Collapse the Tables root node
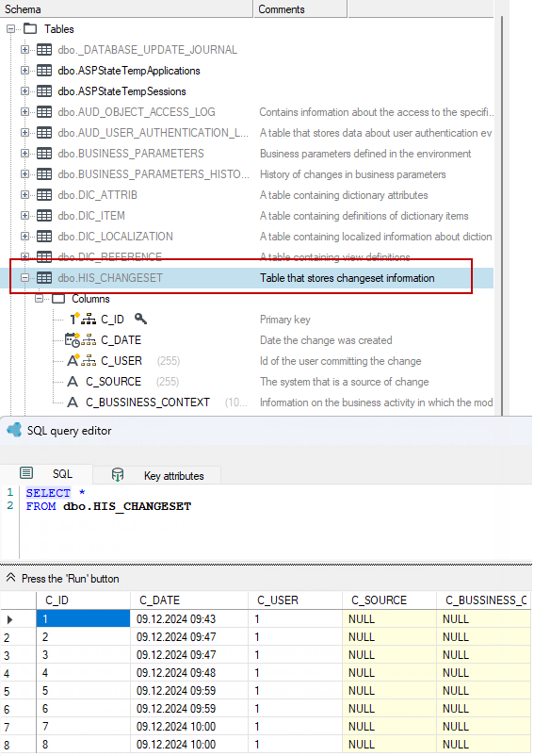Screen dimensions: 534x756 click(x=10, y=29)
